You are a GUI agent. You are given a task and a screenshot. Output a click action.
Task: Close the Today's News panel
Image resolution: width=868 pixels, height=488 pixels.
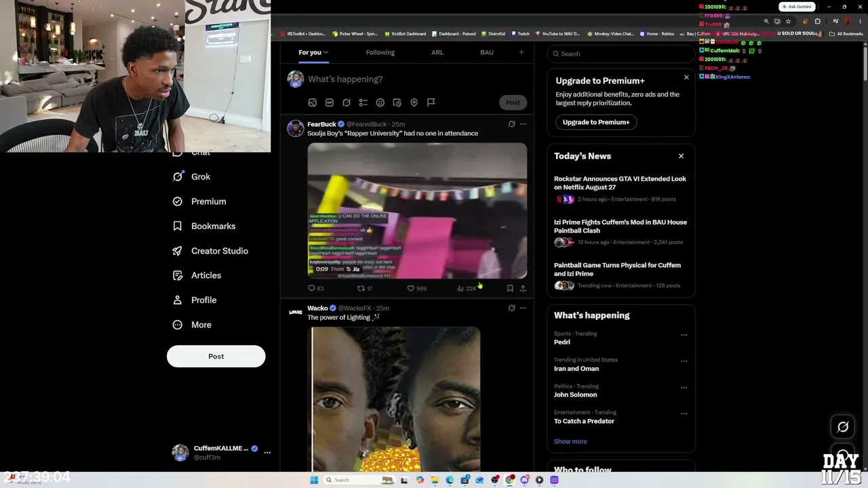pyautogui.click(x=681, y=156)
